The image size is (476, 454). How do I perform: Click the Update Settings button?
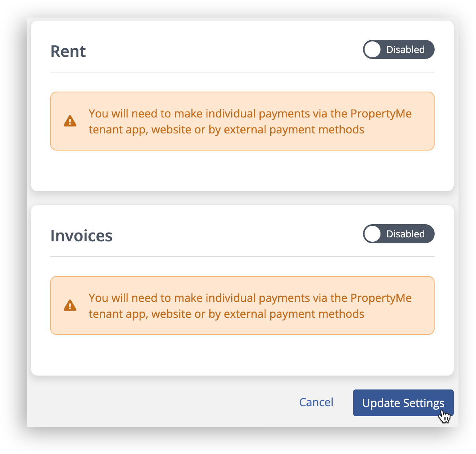[x=403, y=403]
